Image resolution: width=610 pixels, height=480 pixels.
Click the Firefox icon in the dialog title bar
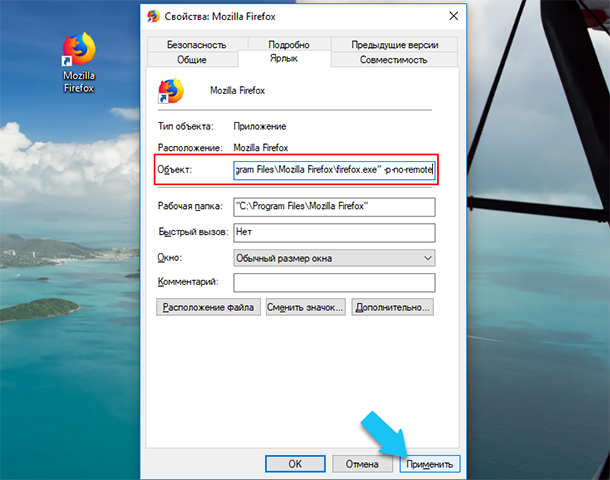pyautogui.click(x=153, y=16)
